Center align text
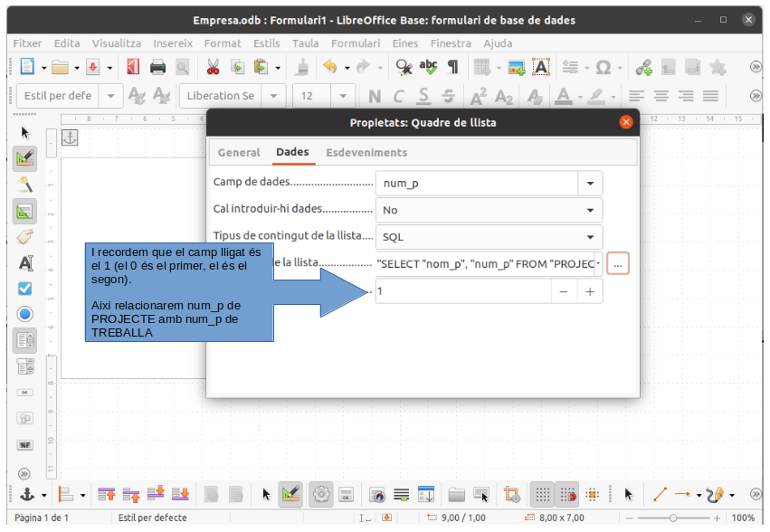770x532 pixels. click(661, 96)
